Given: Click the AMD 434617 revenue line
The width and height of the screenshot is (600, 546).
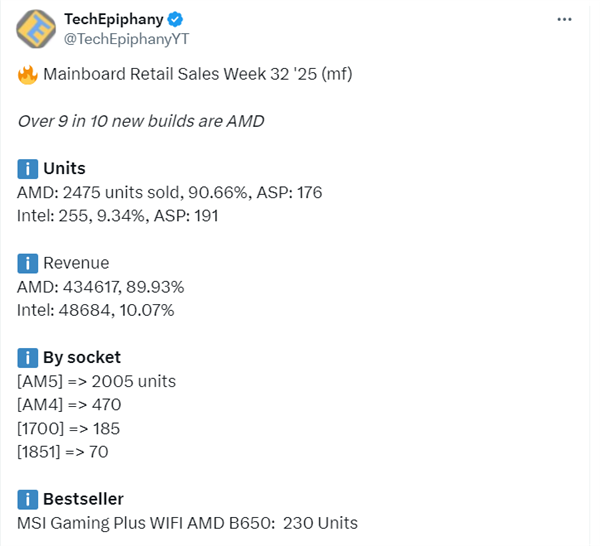Looking at the screenshot, I should 101,287.
